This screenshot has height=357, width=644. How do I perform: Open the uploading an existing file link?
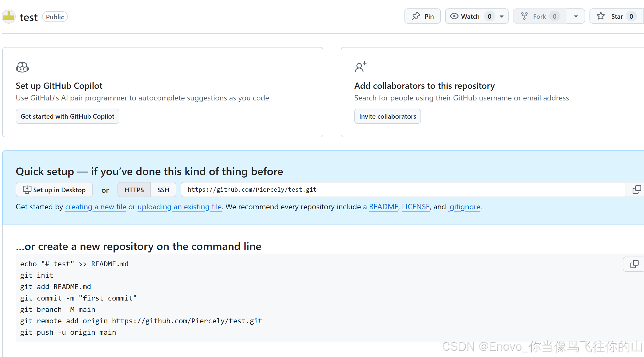(180, 207)
